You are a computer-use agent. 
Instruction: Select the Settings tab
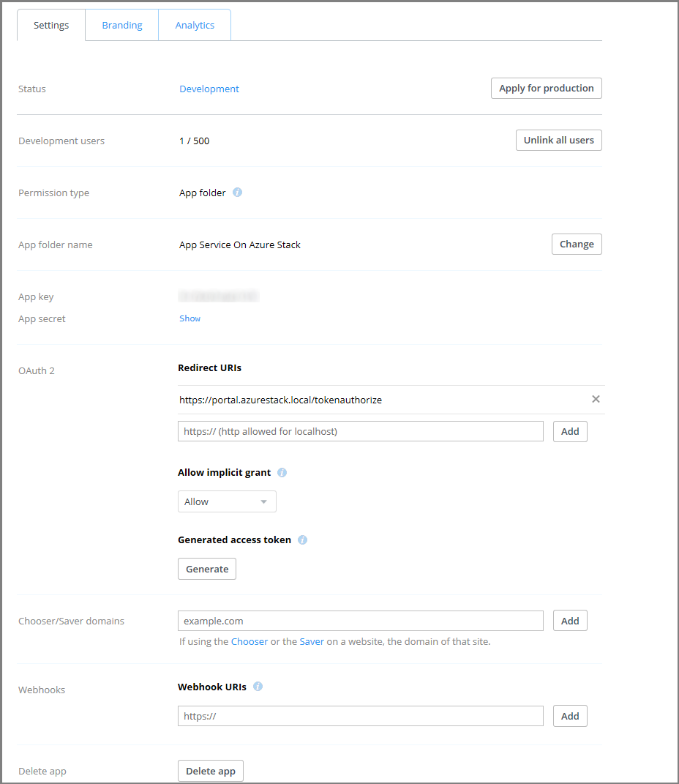pos(50,24)
